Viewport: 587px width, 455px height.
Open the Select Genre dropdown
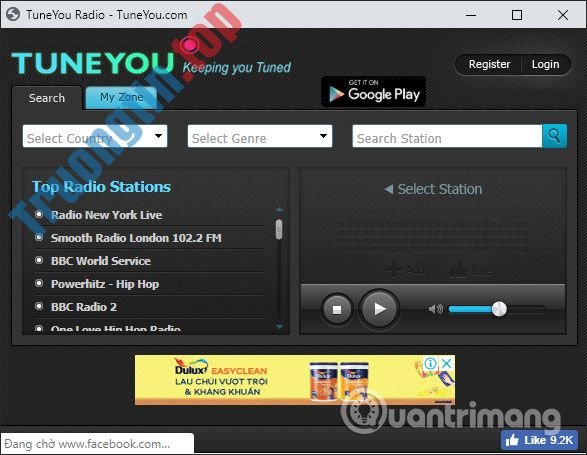point(260,136)
